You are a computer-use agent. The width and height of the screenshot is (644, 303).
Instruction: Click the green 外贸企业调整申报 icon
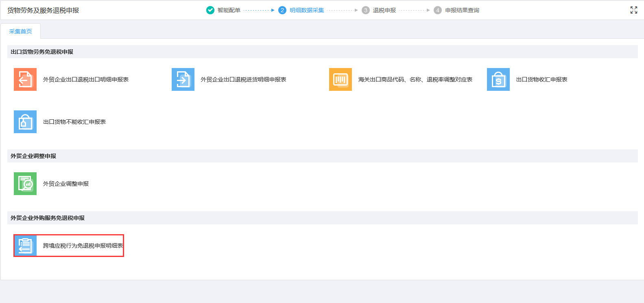coord(25,184)
